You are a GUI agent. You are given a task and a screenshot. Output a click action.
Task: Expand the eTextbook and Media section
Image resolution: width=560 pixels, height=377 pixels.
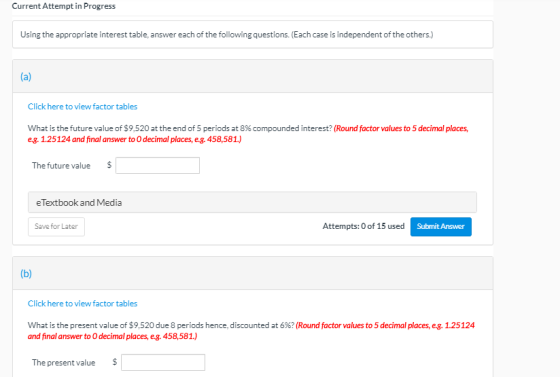tap(252, 202)
